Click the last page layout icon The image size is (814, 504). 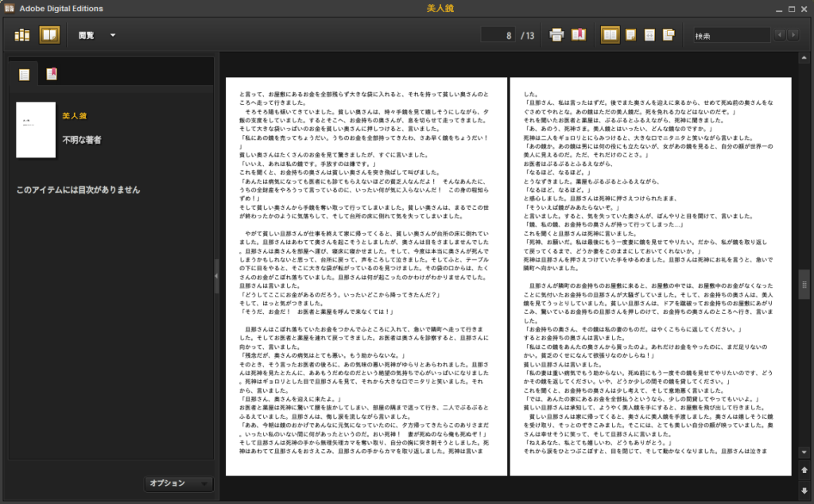[x=669, y=35]
